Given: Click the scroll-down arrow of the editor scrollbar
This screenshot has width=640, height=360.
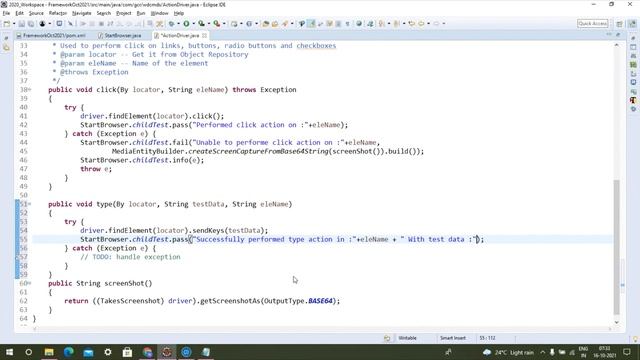Looking at the screenshot, I should (x=617, y=322).
